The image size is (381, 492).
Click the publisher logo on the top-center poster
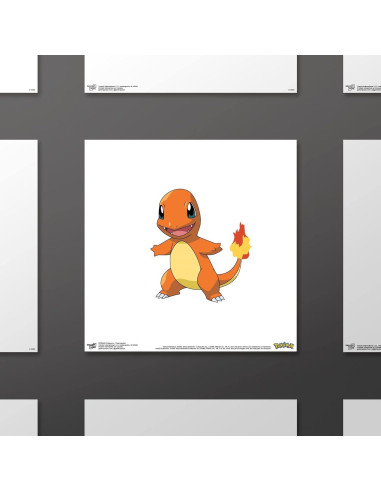tap(92, 88)
